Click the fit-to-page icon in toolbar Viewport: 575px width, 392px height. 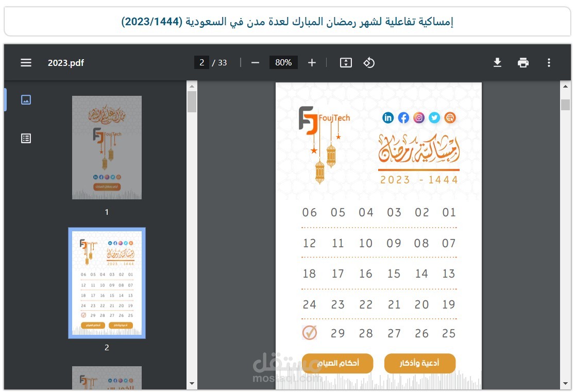point(345,62)
